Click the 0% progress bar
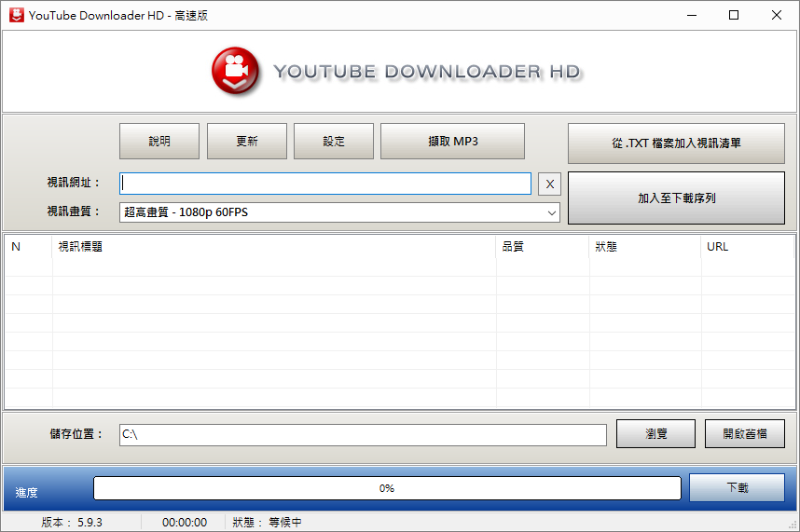 coord(386,488)
